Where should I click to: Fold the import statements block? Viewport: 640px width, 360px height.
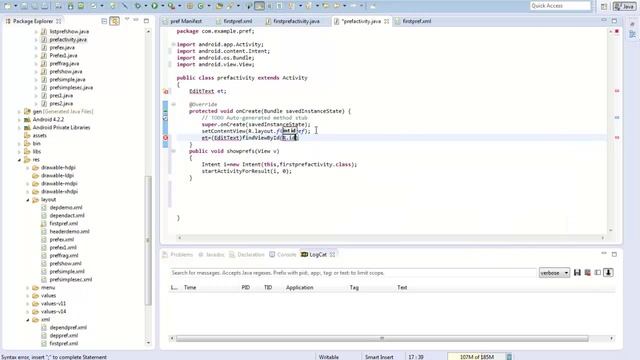coord(173,44)
